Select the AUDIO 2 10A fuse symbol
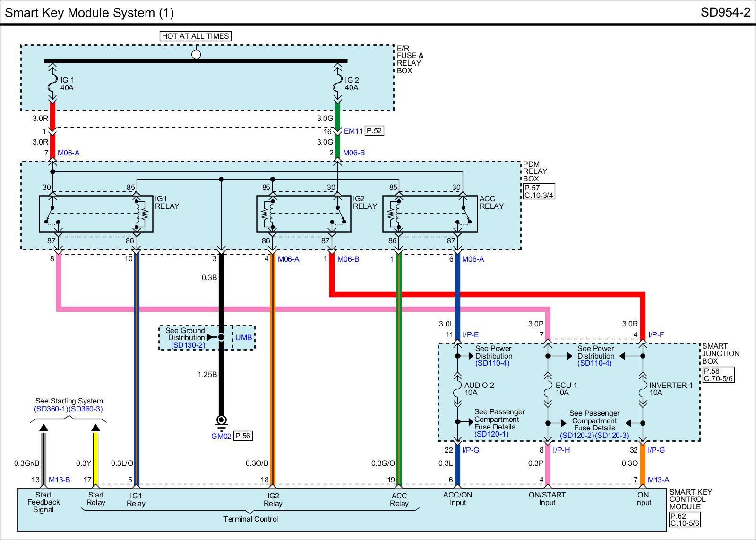This screenshot has height=540, width=756. tap(457, 389)
